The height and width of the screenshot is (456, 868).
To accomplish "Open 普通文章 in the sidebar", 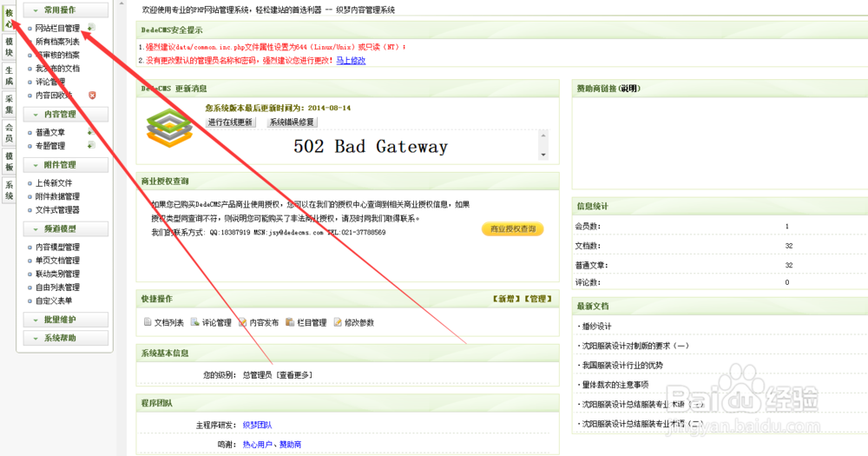I will pyautogui.click(x=50, y=132).
